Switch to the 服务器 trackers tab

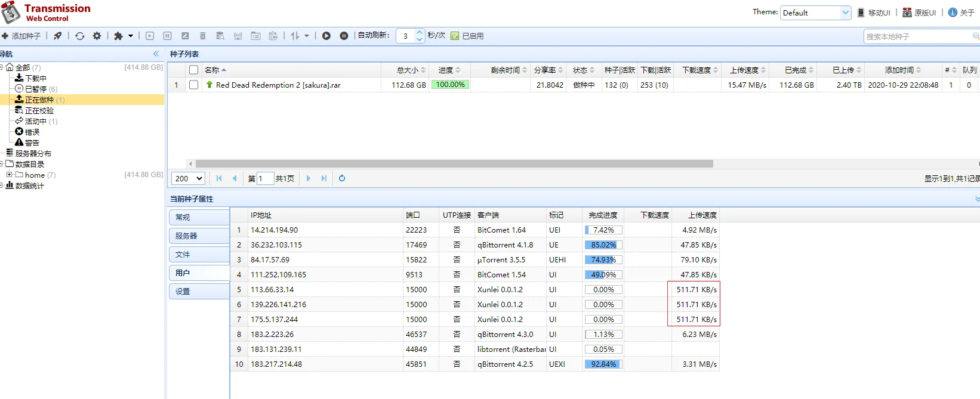199,236
